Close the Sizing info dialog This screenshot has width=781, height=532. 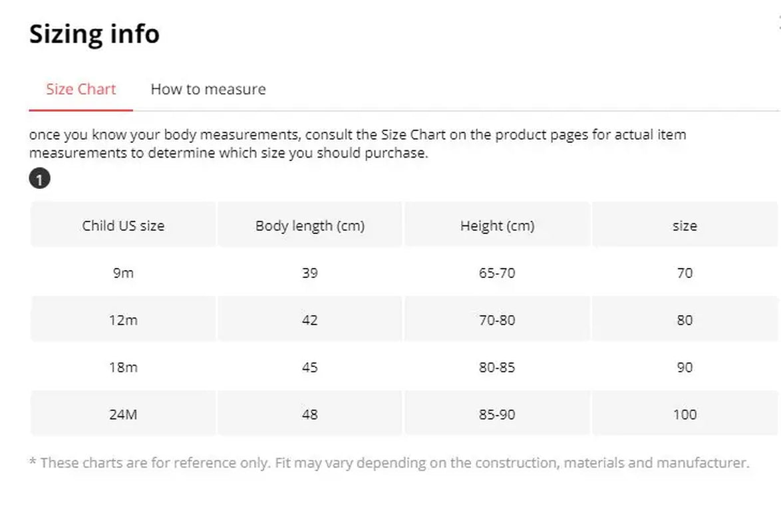(x=778, y=23)
